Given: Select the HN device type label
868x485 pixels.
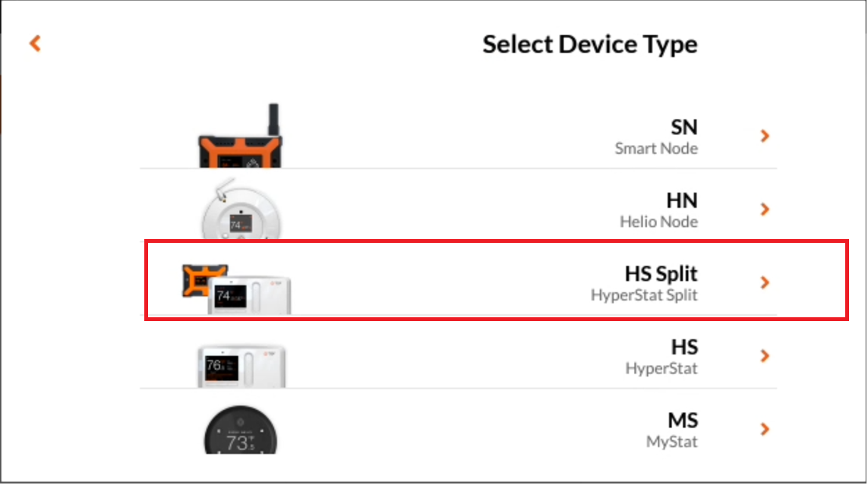Looking at the screenshot, I should click(681, 201).
